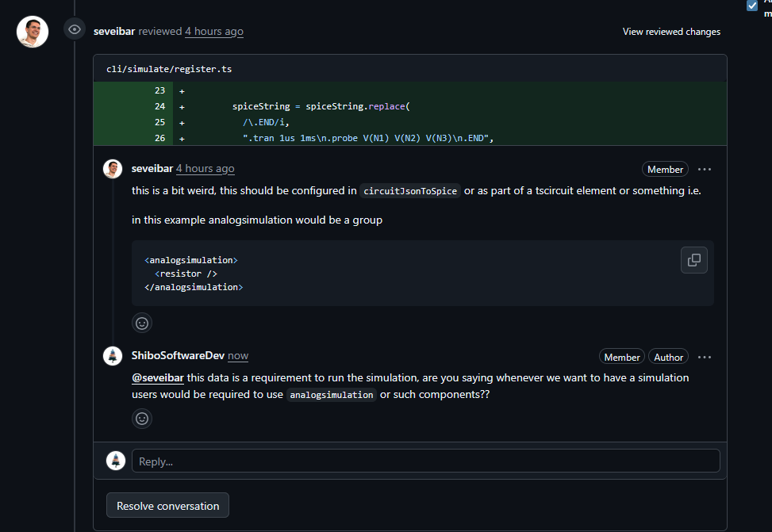
Task: Open ShiboSoftwareDev's profile via username
Action: tap(178, 356)
